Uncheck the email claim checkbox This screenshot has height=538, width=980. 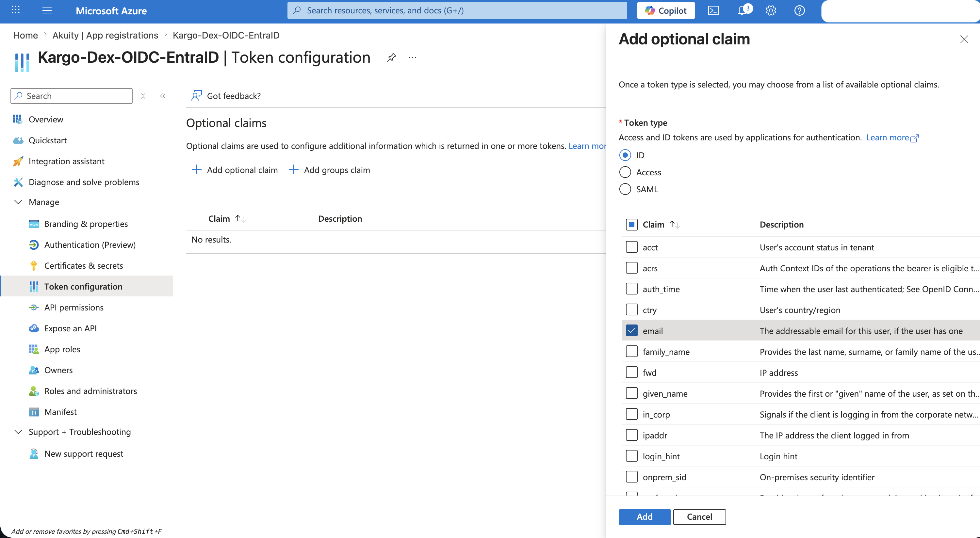click(x=631, y=331)
